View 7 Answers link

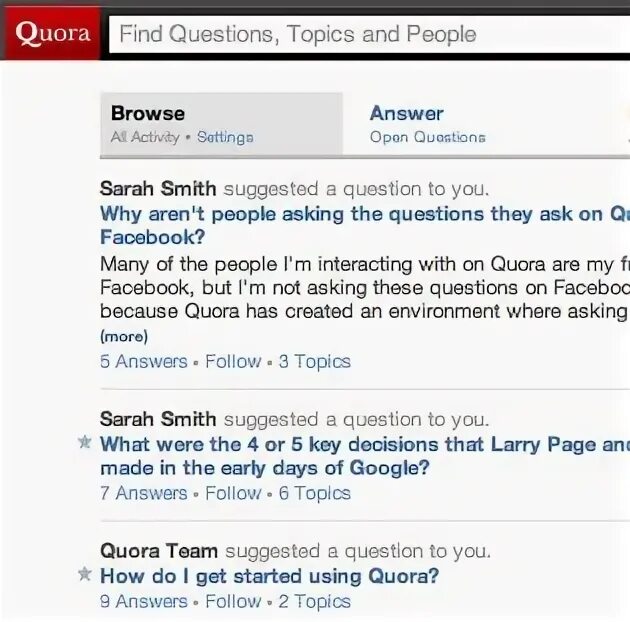coord(143,493)
